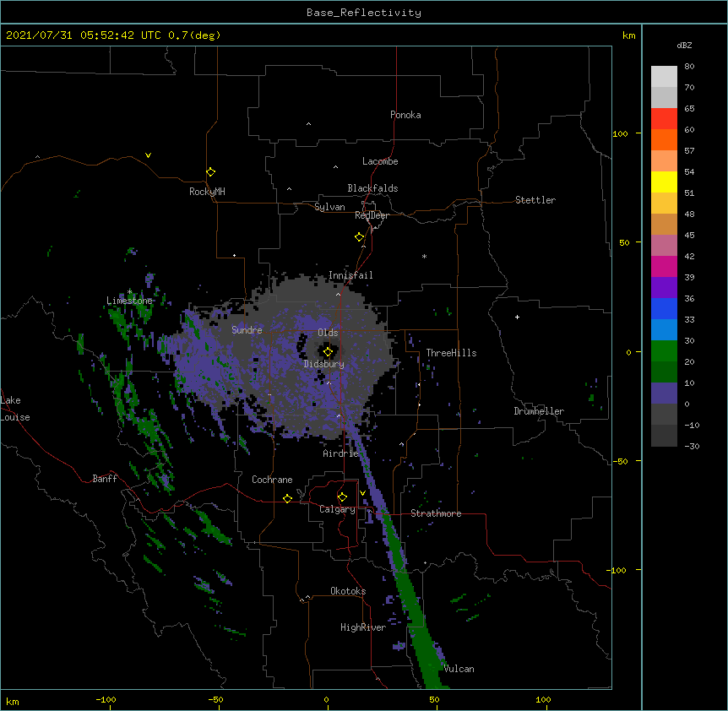The height and width of the screenshot is (711, 728).
Task: Pick the light blue swatch between 30 and 33
Action: (664, 329)
